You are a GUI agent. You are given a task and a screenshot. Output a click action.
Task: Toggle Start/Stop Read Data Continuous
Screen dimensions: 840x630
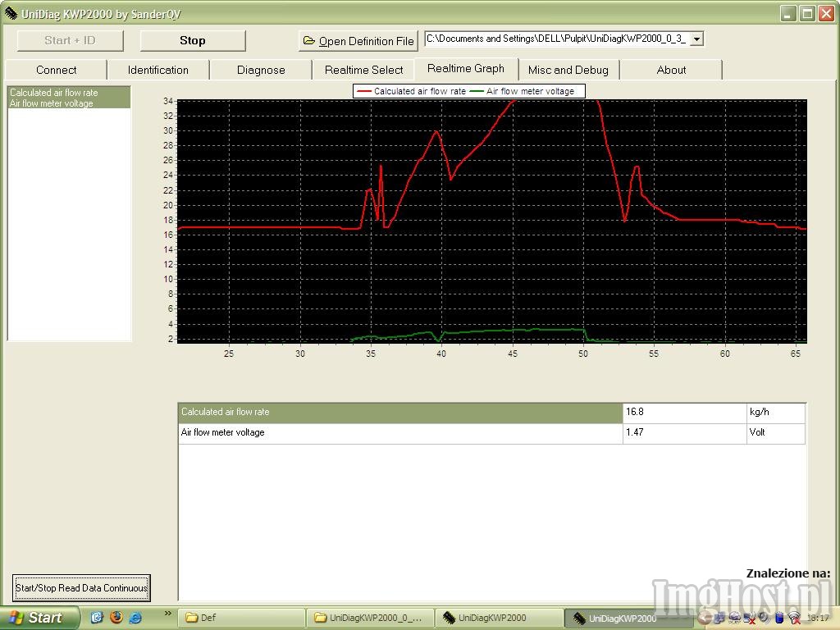pyautogui.click(x=81, y=587)
